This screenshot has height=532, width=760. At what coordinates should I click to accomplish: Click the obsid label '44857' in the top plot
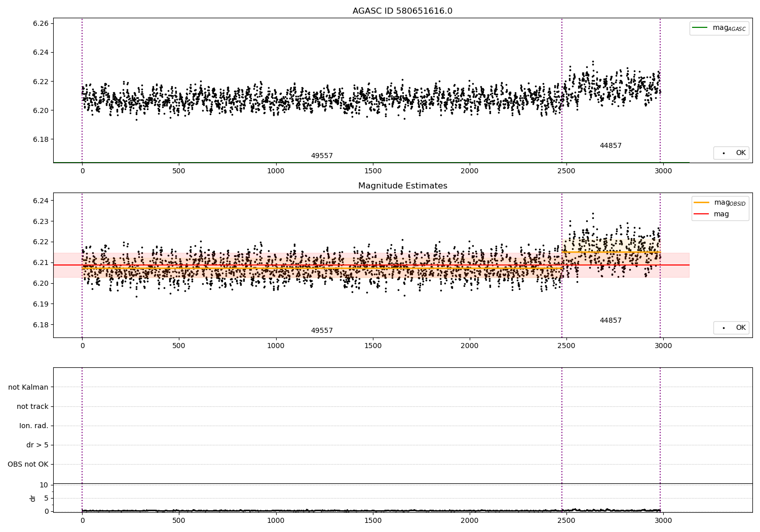pos(611,145)
